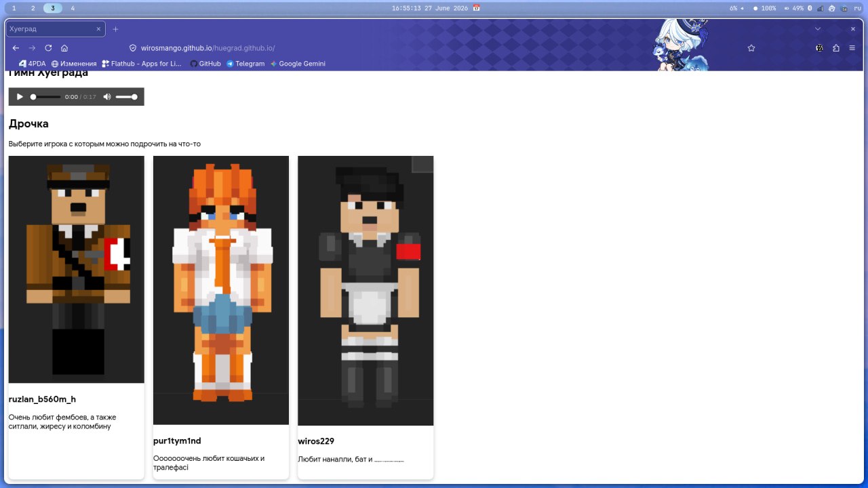This screenshot has height=488, width=868.
Task: Open a new tab with plus button
Action: pos(115,29)
